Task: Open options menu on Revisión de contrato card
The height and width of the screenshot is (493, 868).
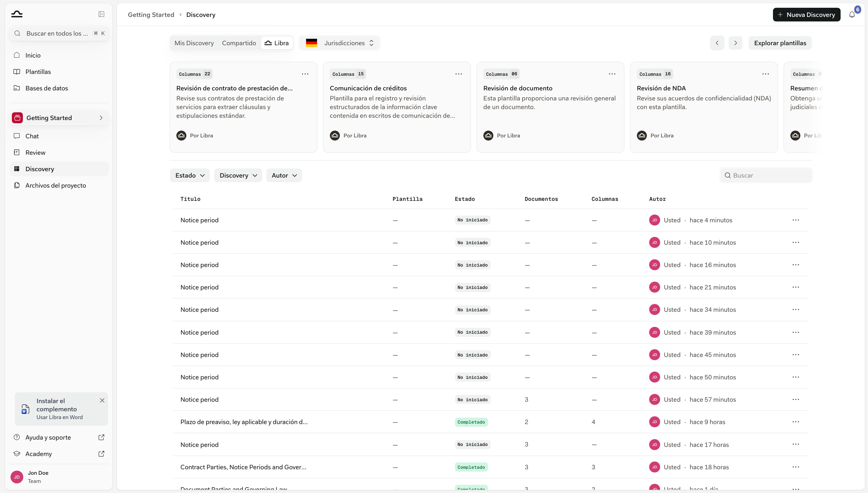Action: 305,74
